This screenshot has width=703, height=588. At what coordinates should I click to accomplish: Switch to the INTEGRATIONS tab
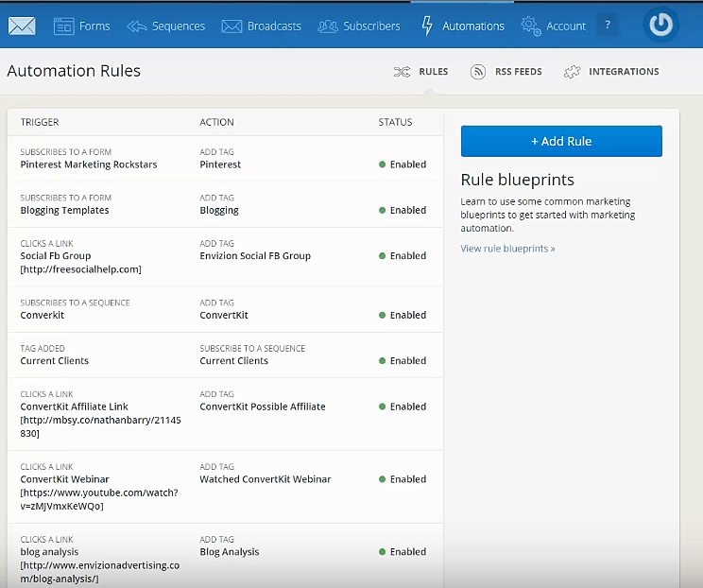pos(624,72)
